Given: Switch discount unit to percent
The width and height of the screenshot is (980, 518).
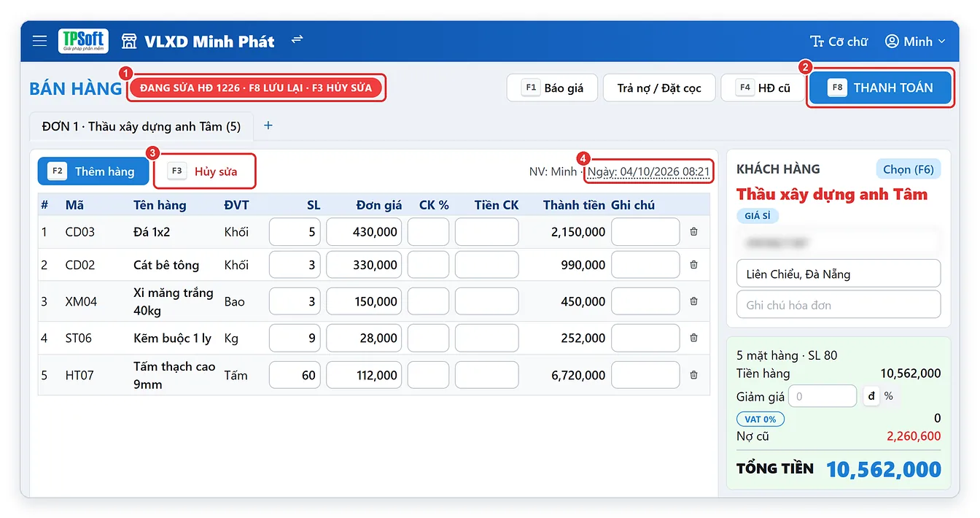Looking at the screenshot, I should click(888, 396).
